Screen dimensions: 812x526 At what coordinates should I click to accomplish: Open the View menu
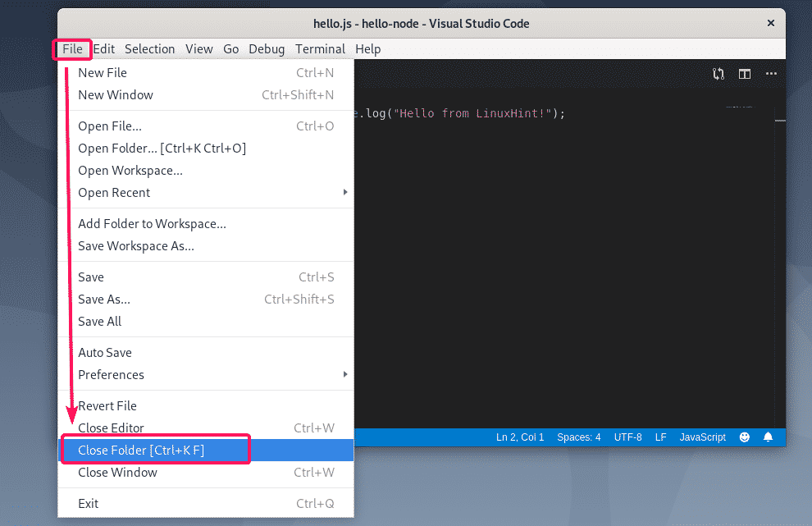[x=198, y=48]
